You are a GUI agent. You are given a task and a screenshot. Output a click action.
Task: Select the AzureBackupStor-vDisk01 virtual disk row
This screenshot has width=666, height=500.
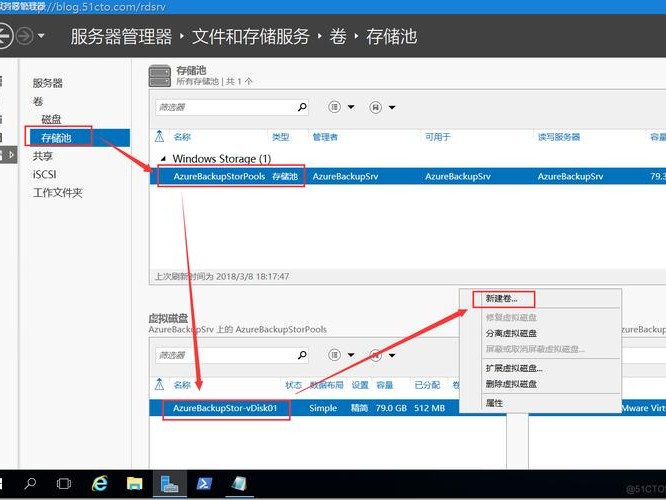[x=304, y=408]
